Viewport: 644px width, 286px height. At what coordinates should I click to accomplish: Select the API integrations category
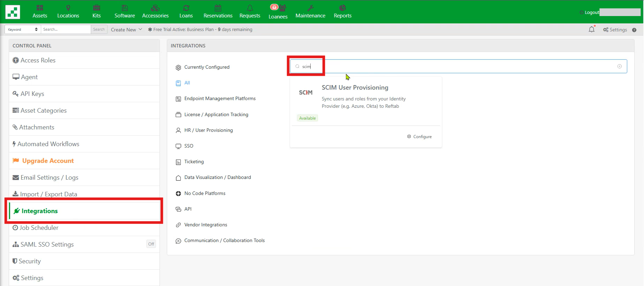(183, 209)
